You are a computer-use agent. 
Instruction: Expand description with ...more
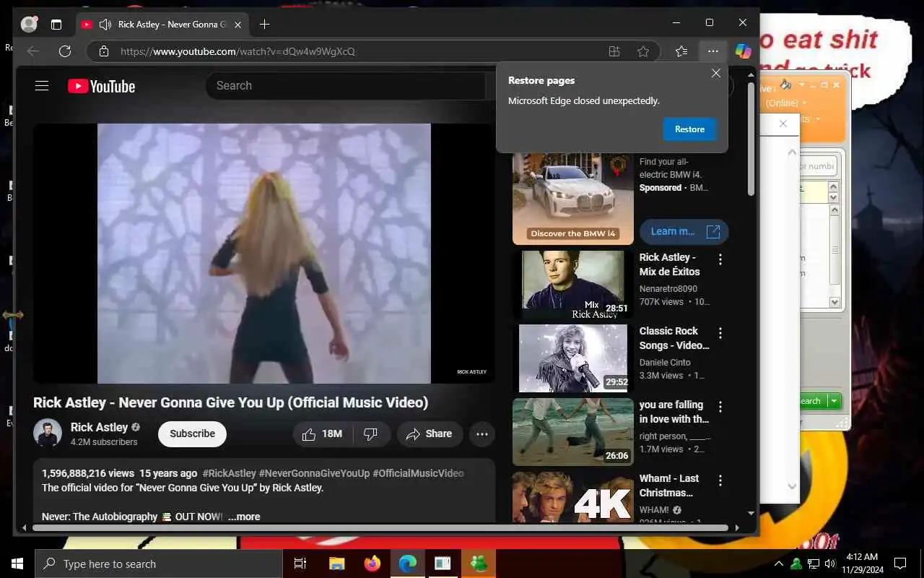click(x=244, y=517)
